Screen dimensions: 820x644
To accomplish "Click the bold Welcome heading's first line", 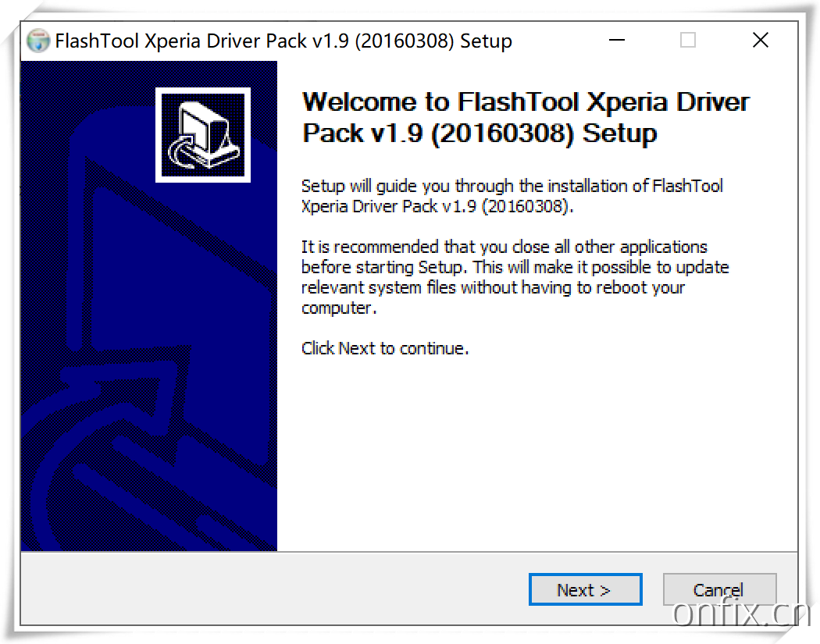I will (x=525, y=102).
